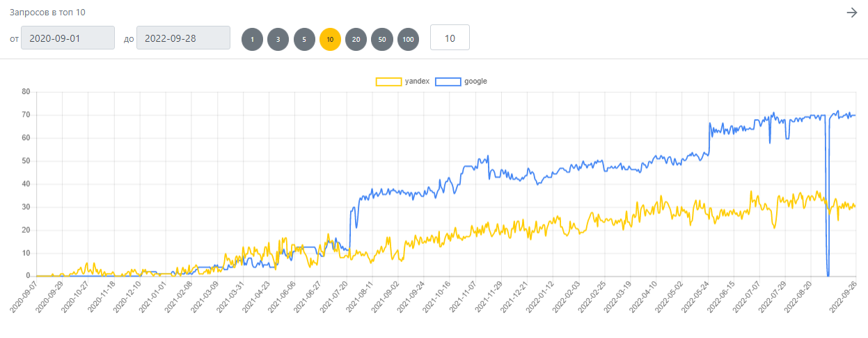Click the "Запросов в топ 10" title

click(47, 13)
